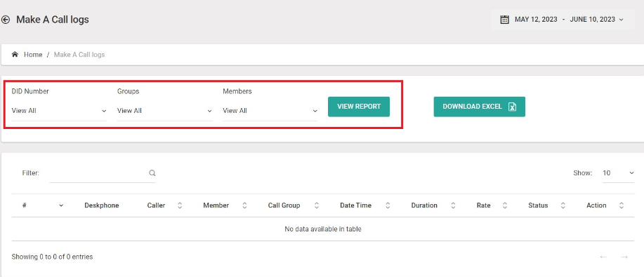This screenshot has height=277, width=644.
Task: Sort by Caller column arrows
Action: click(180, 205)
